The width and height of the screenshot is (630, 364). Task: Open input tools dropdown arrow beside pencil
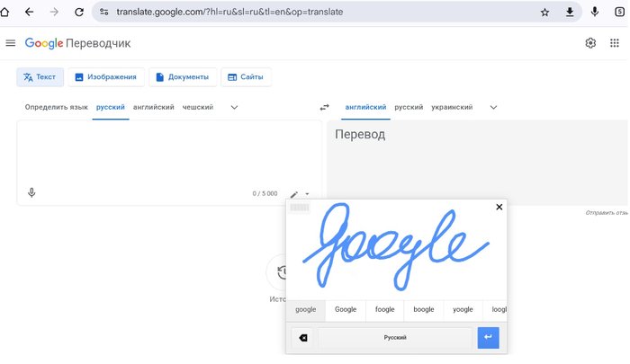click(x=307, y=194)
